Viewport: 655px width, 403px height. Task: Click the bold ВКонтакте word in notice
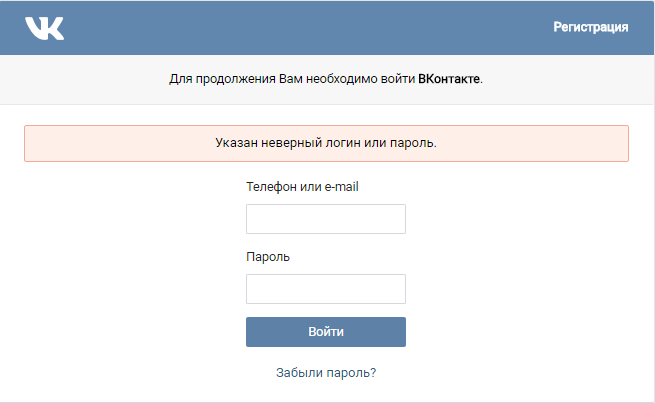[450, 78]
